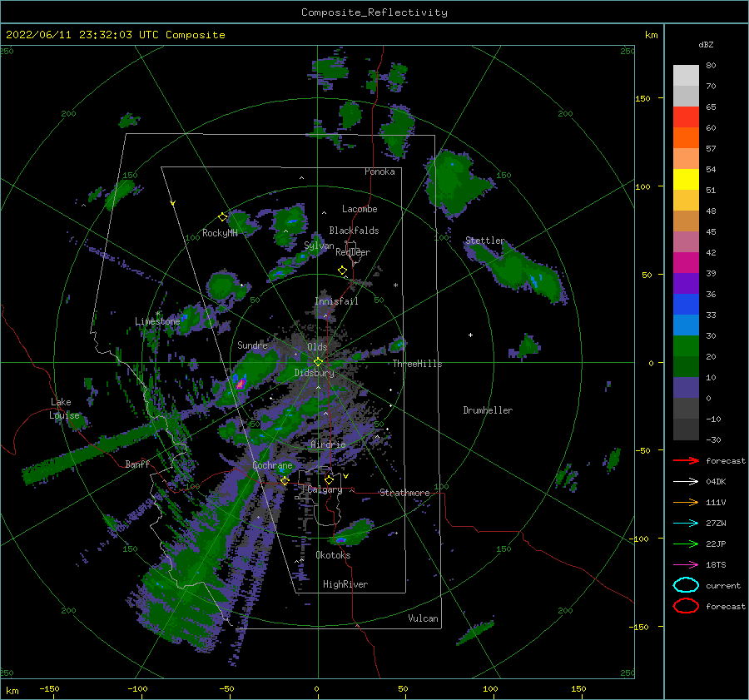Image resolution: width=749 pixels, height=700 pixels.
Task: Click the blue 33 dBZ color swatch
Action: tap(686, 305)
